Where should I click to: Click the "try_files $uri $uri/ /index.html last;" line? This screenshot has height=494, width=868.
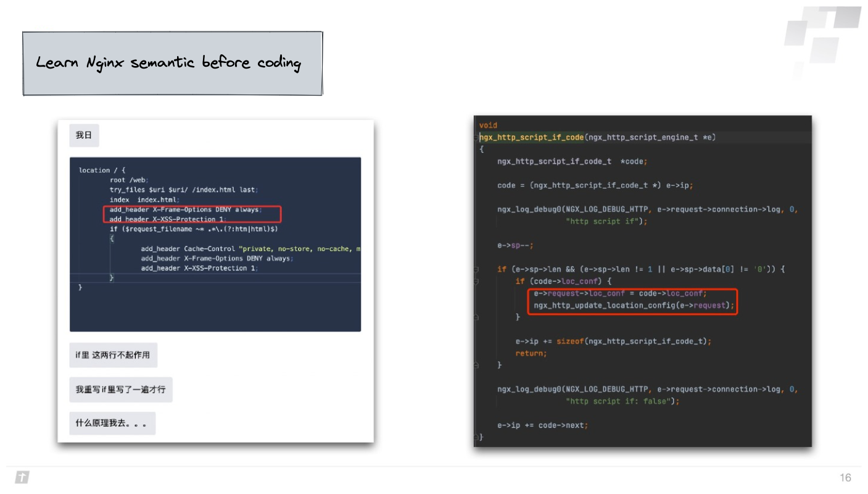point(184,190)
